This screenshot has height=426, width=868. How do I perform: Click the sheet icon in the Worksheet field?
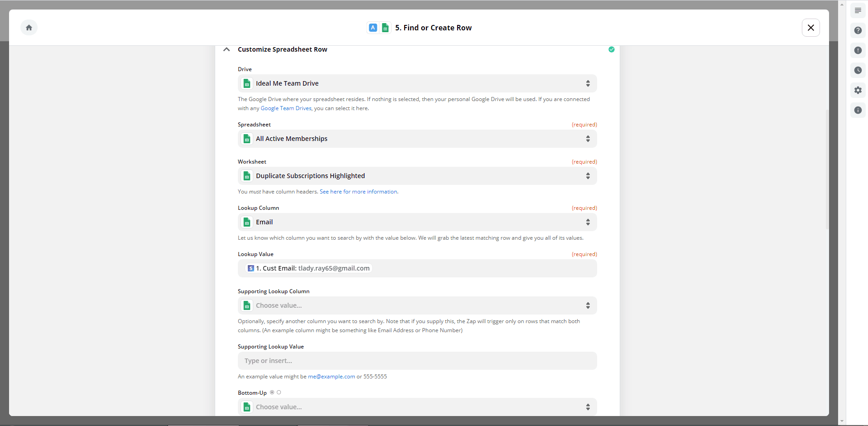247,176
